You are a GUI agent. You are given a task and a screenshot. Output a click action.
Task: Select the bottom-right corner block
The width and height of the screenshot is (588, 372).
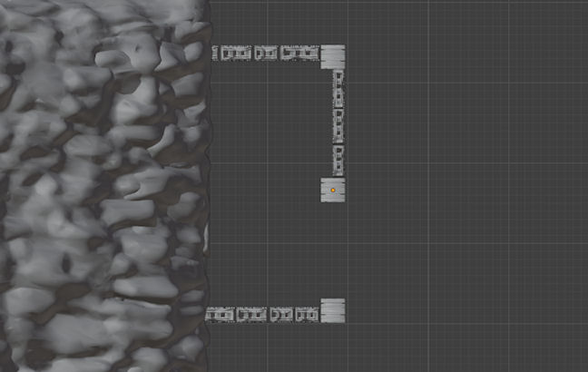click(x=332, y=310)
